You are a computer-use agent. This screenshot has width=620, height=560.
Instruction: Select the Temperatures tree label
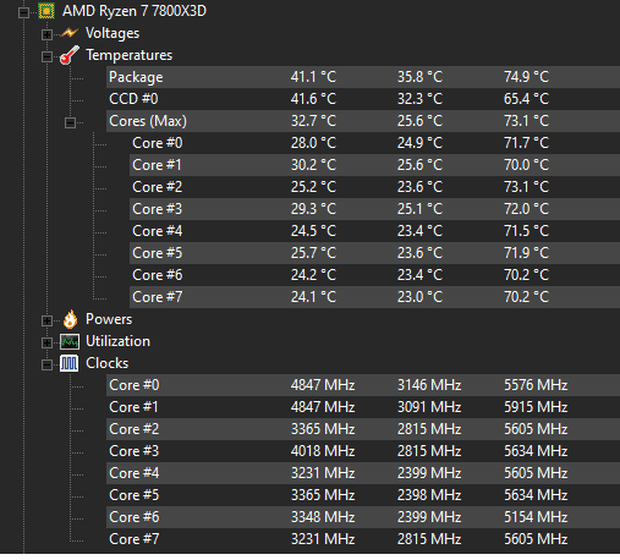pyautogui.click(x=129, y=55)
